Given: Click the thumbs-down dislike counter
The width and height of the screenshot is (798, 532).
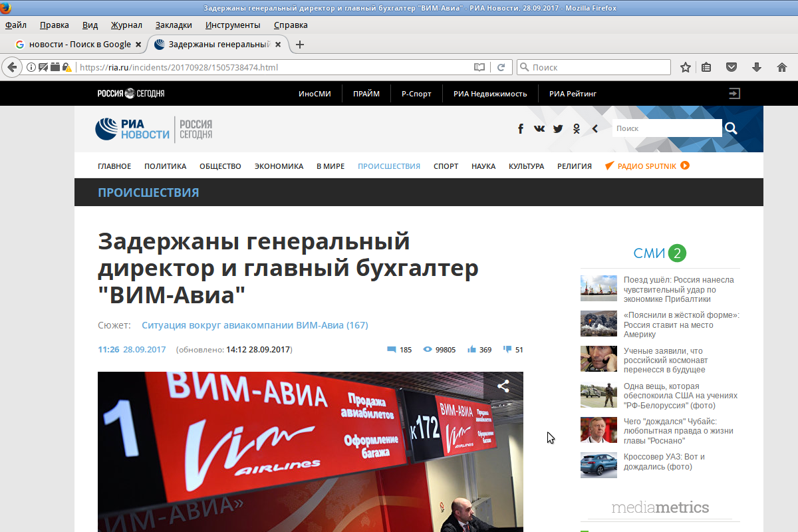Looking at the screenshot, I should 513,349.
